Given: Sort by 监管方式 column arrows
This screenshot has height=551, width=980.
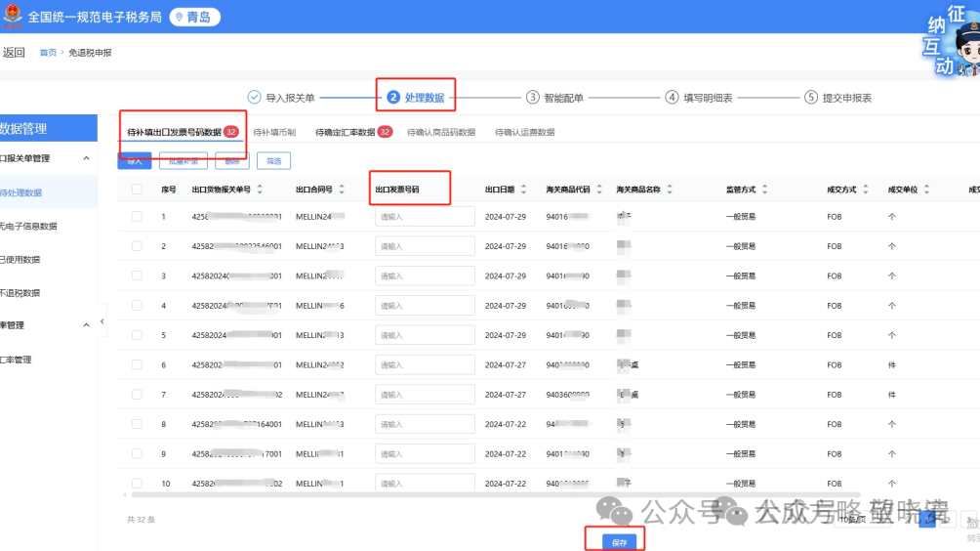Looking at the screenshot, I should (765, 189).
